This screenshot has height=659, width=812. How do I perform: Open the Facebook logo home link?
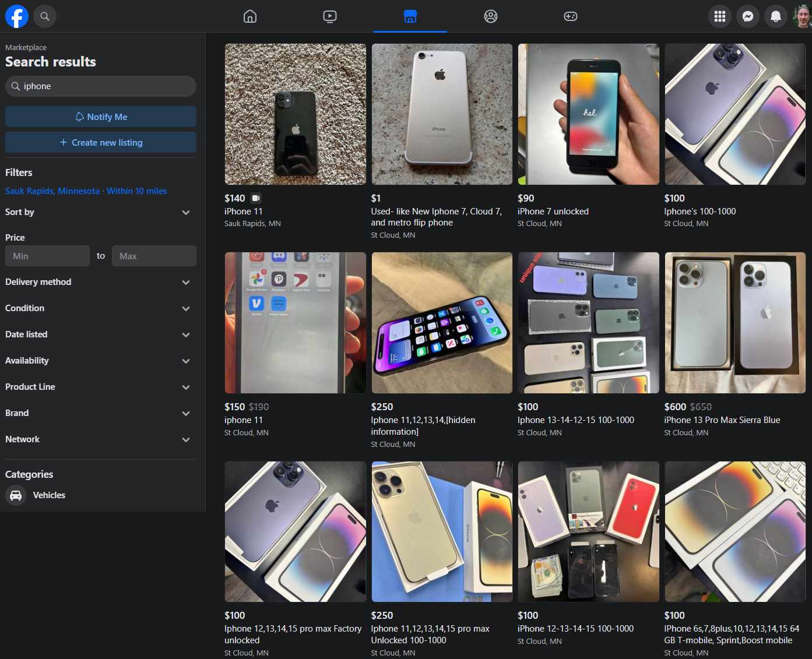point(17,16)
